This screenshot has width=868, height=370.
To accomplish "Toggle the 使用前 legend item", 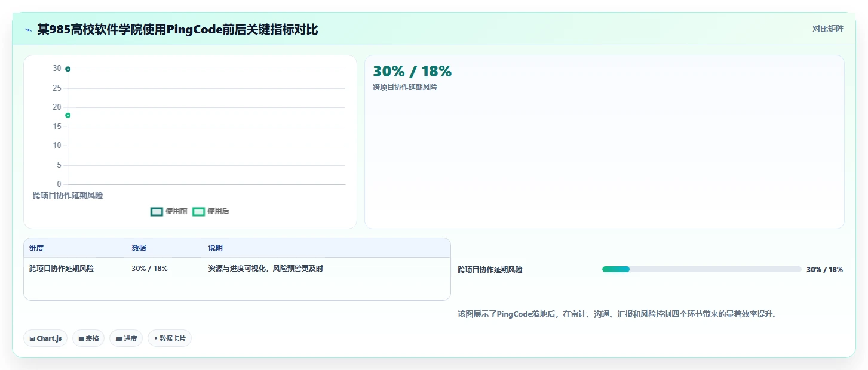I will pos(169,211).
